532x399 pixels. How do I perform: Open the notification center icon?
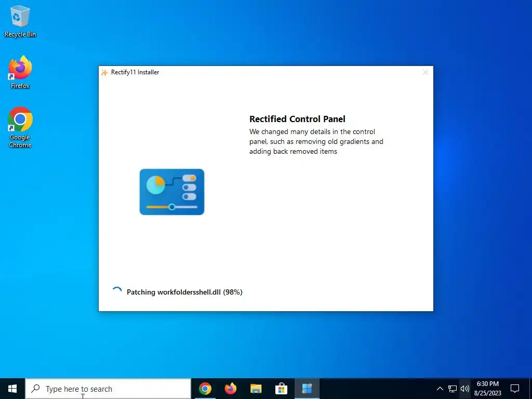[x=515, y=389]
